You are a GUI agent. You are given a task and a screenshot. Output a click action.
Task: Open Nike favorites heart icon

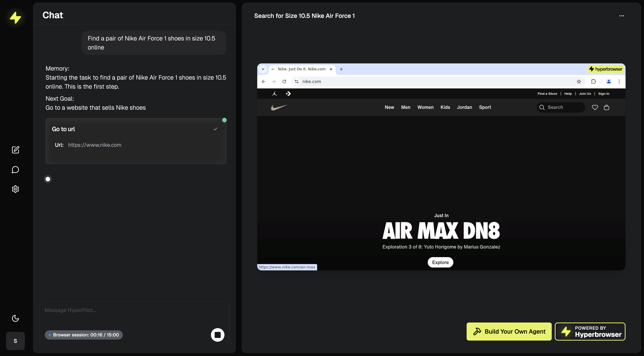coord(595,107)
